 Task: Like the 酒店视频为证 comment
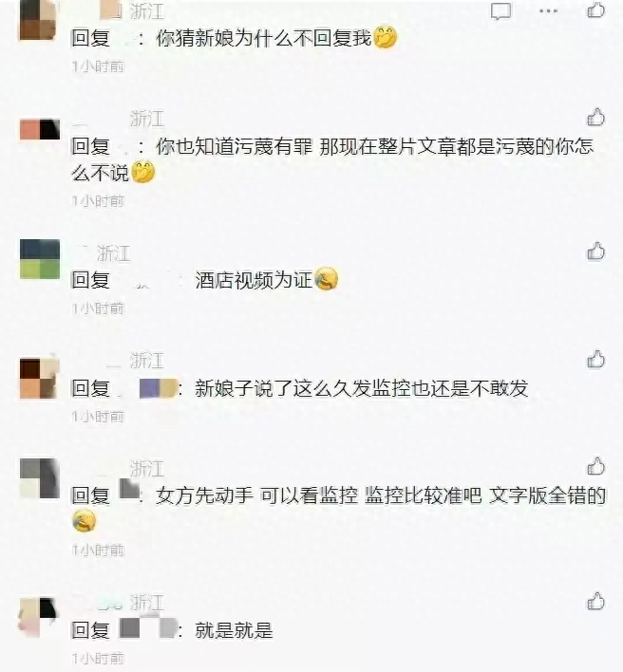point(596,252)
